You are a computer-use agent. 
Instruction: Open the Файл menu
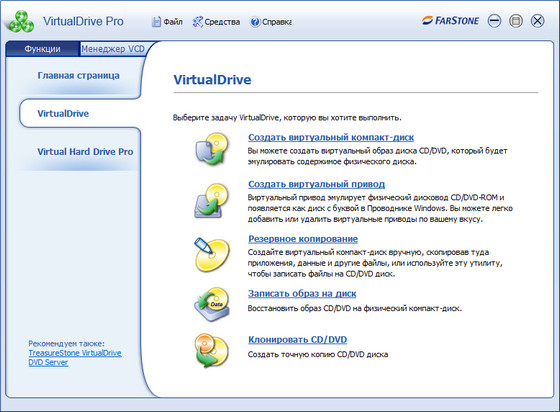pos(167,22)
